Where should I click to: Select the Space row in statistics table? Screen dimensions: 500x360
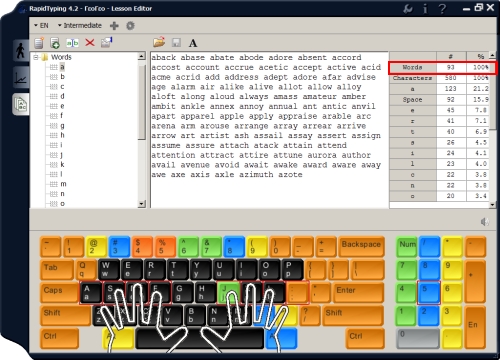tap(439, 100)
